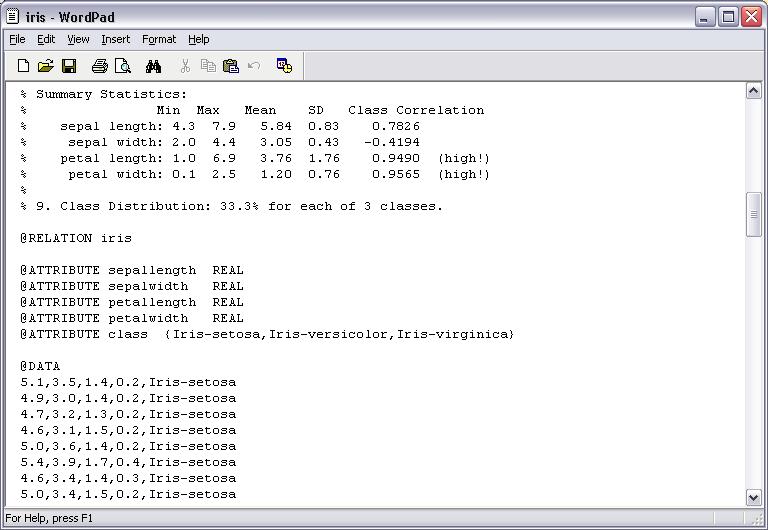Click the '@ATTRIBUTE petalwidth REAL' line
Image resolution: width=768 pixels, height=530 pixels.
(132, 318)
